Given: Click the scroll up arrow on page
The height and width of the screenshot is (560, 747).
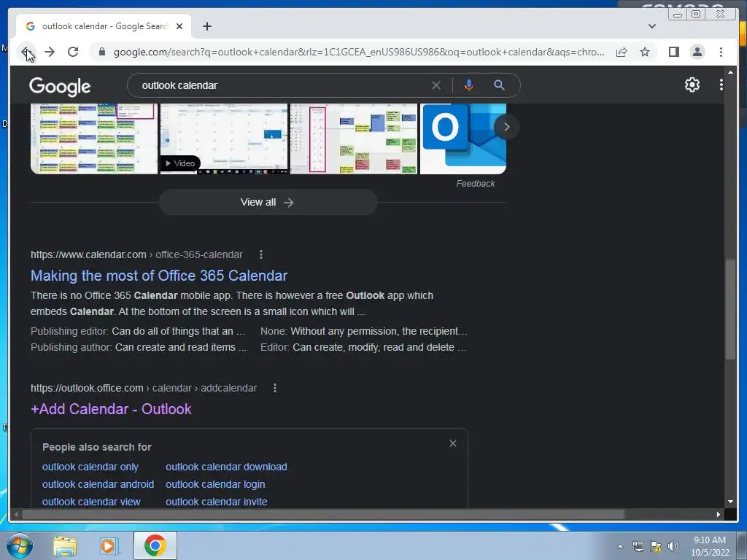Looking at the screenshot, I should click(730, 72).
